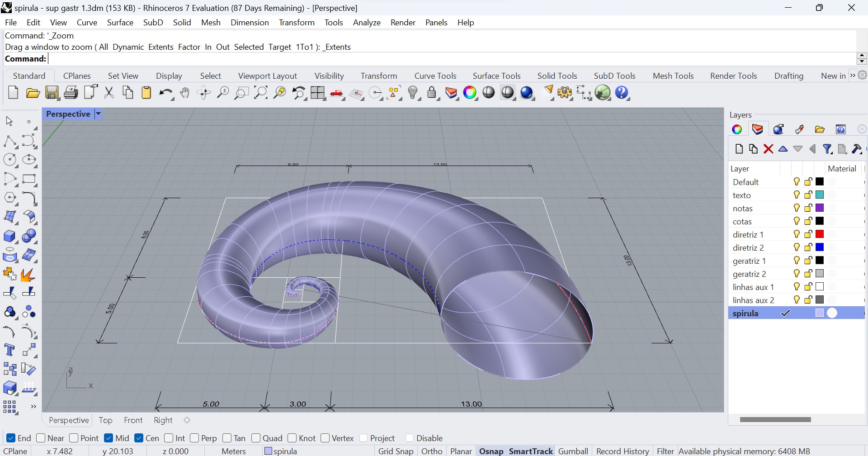Toggle Record History in status bar
Screen dimensions: 868x456
623,451
